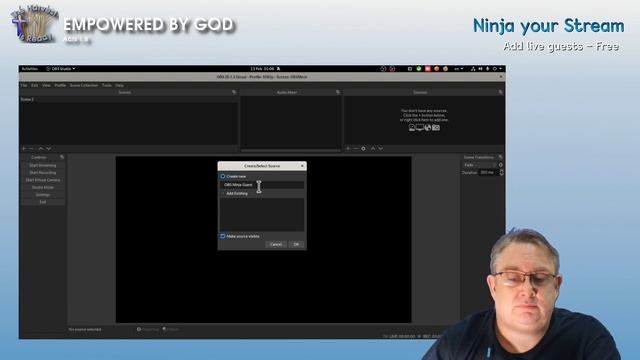Open the Help menu
The image size is (640, 360).
119,86
